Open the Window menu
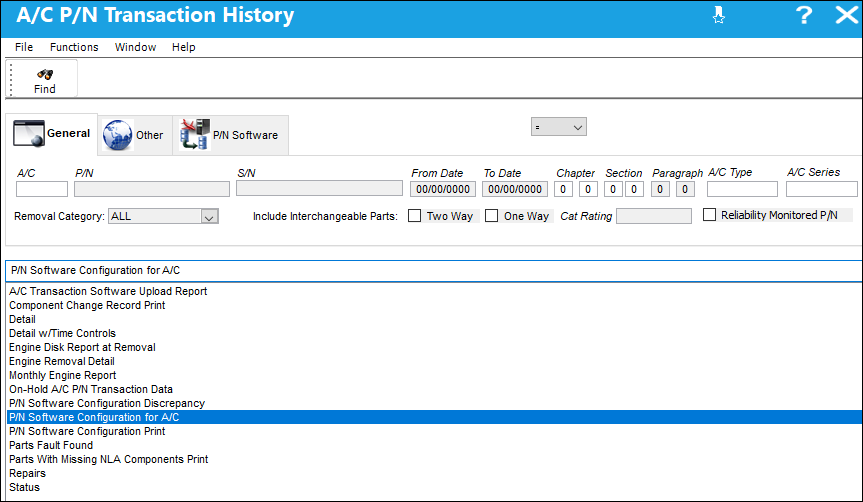 (x=135, y=47)
